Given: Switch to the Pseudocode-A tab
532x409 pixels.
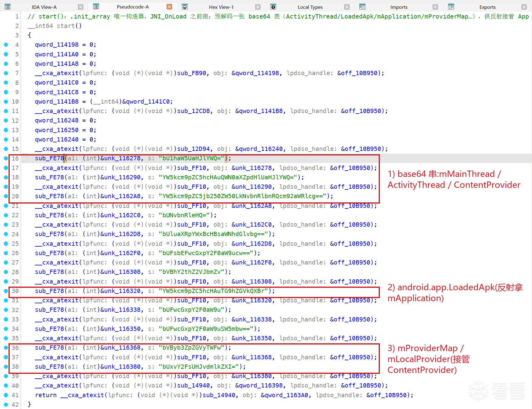Looking at the screenshot, I should (x=133, y=7).
